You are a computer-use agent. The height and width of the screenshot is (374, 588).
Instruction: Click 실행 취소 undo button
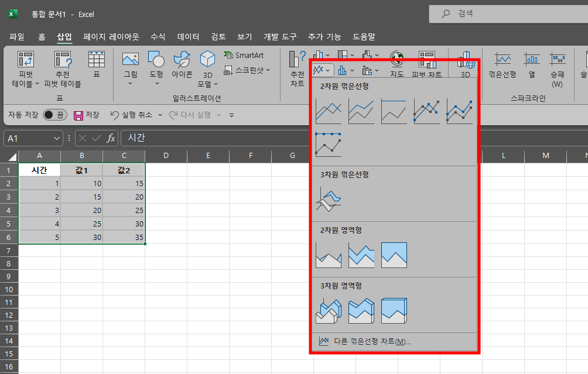(131, 115)
